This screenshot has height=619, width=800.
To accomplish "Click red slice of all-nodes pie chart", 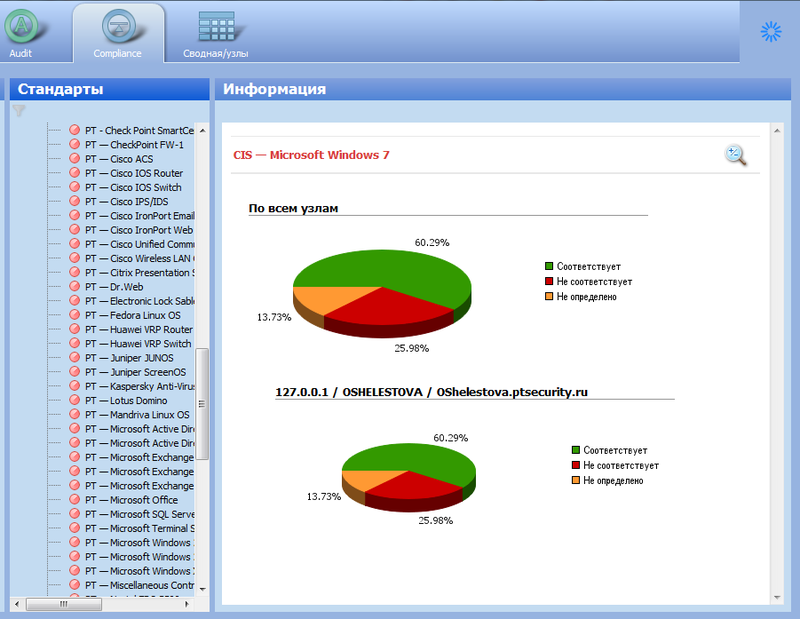I will pyautogui.click(x=388, y=309).
